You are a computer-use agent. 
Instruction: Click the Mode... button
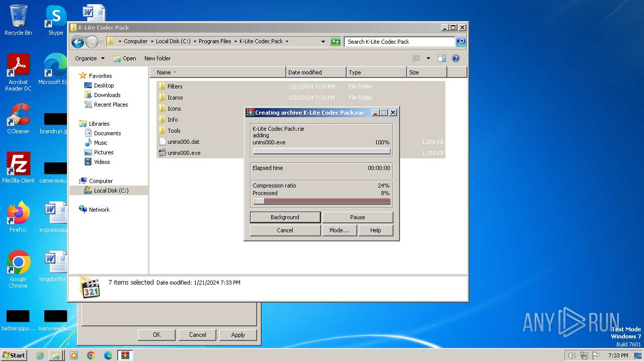pyautogui.click(x=339, y=230)
